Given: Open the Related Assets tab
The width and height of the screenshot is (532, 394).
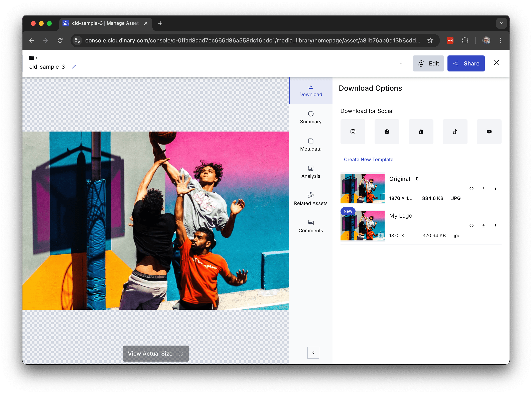Looking at the screenshot, I should 311,199.
